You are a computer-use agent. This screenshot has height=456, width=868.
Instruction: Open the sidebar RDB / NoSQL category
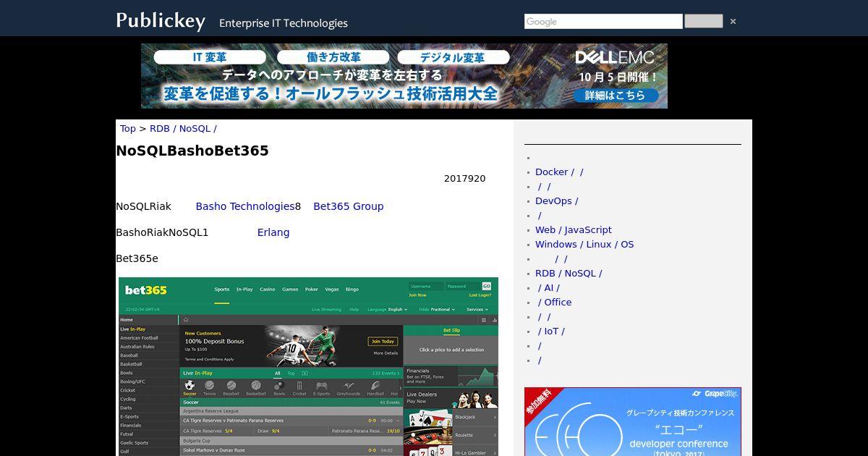click(x=569, y=274)
